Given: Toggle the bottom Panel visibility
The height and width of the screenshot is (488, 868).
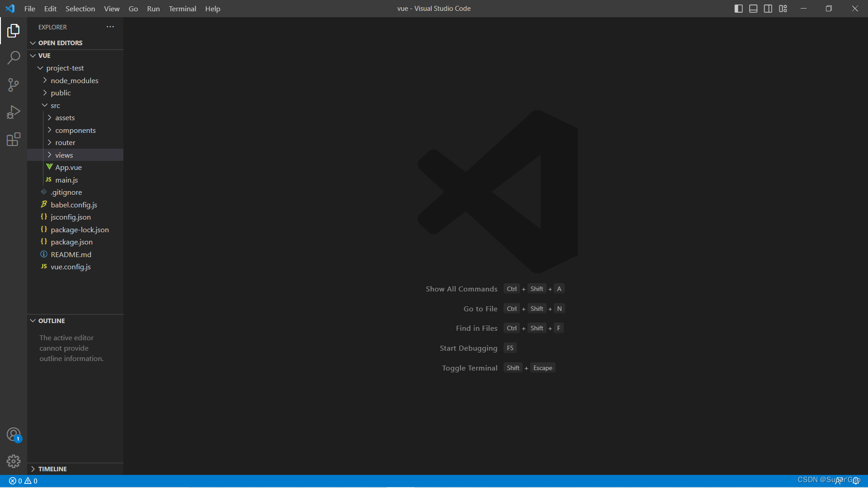Looking at the screenshot, I should pyautogui.click(x=753, y=9).
